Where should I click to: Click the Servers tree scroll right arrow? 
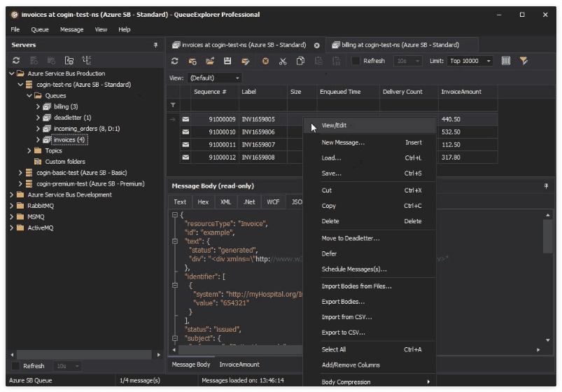[159, 354]
